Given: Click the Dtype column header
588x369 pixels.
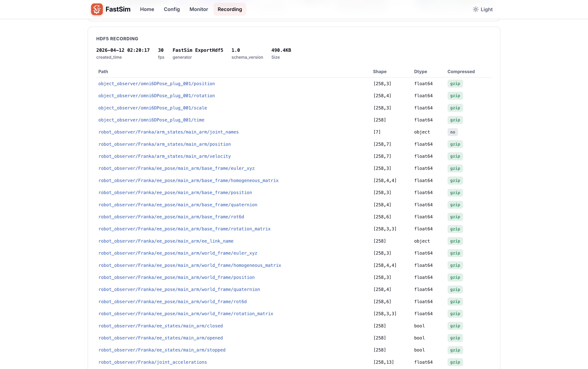Looking at the screenshot, I should point(420,72).
